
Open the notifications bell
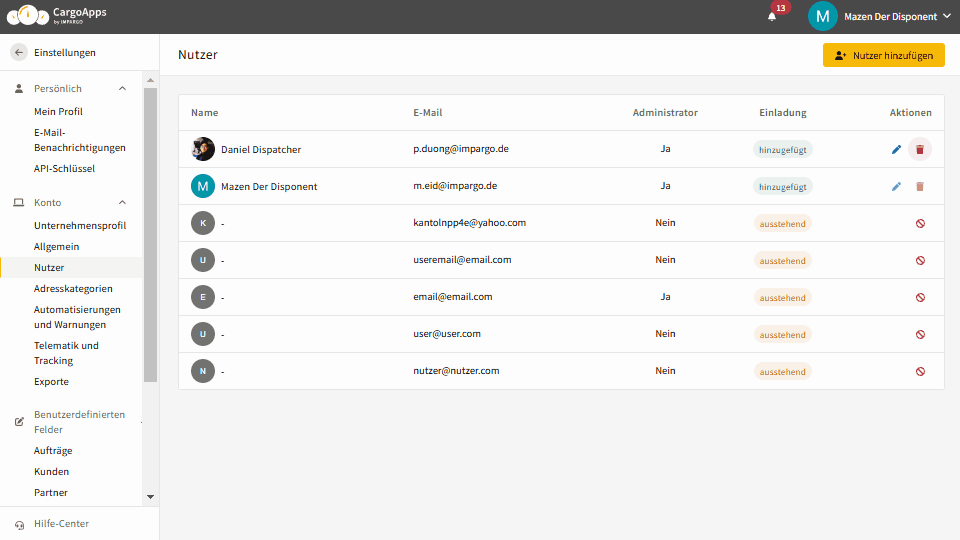coord(772,17)
